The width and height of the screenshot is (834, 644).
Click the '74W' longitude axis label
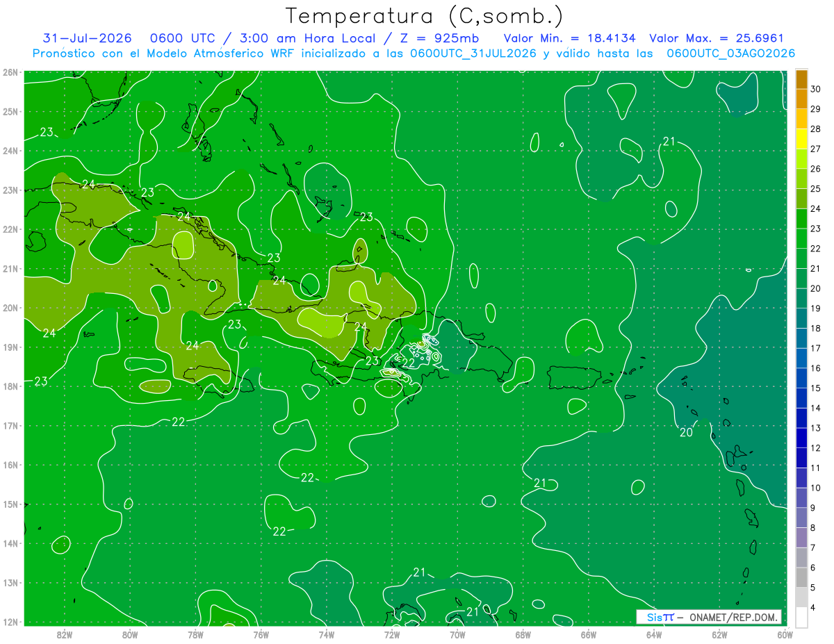326,634
